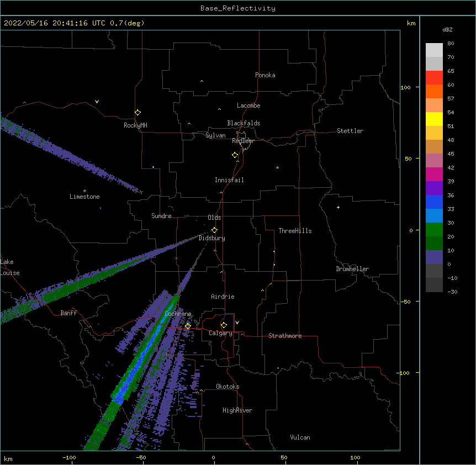
Task: Click the yellow marker below Cochrane
Action: pos(188,326)
